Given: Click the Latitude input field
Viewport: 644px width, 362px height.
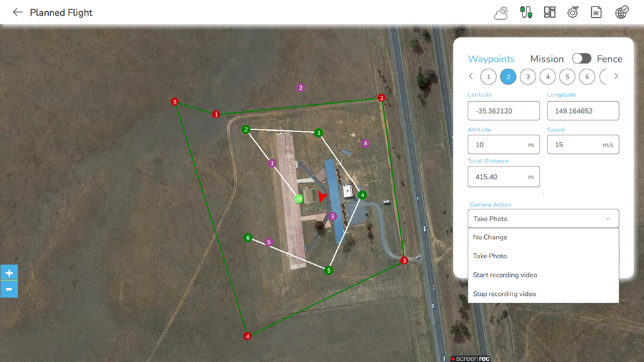Looking at the screenshot, I should [x=503, y=111].
